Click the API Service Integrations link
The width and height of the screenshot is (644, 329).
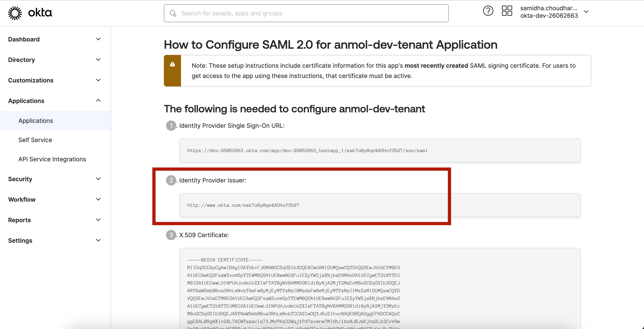[x=52, y=159]
